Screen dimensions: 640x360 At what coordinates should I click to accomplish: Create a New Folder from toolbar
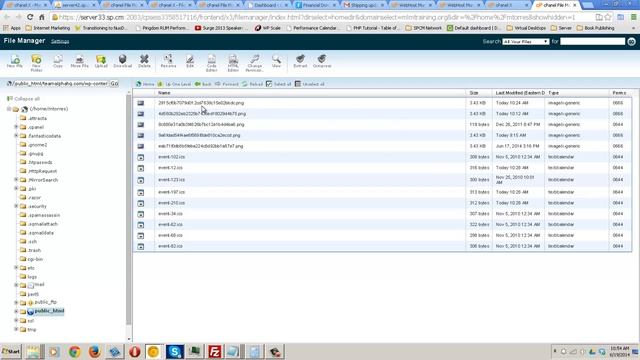36,62
